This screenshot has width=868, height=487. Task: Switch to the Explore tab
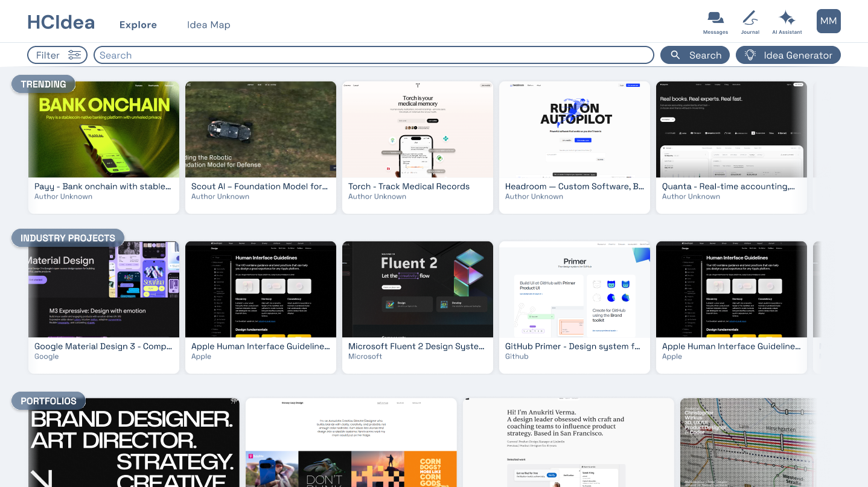[x=138, y=25]
